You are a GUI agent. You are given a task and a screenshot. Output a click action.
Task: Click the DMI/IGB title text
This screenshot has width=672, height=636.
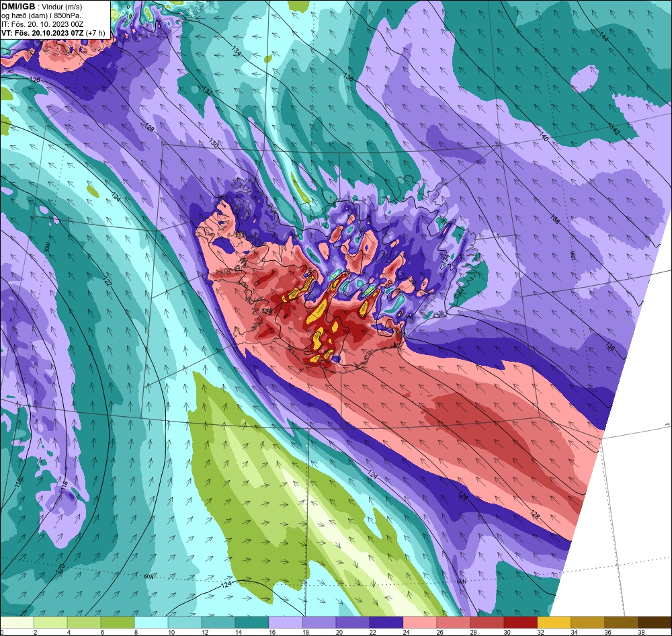click(18, 7)
